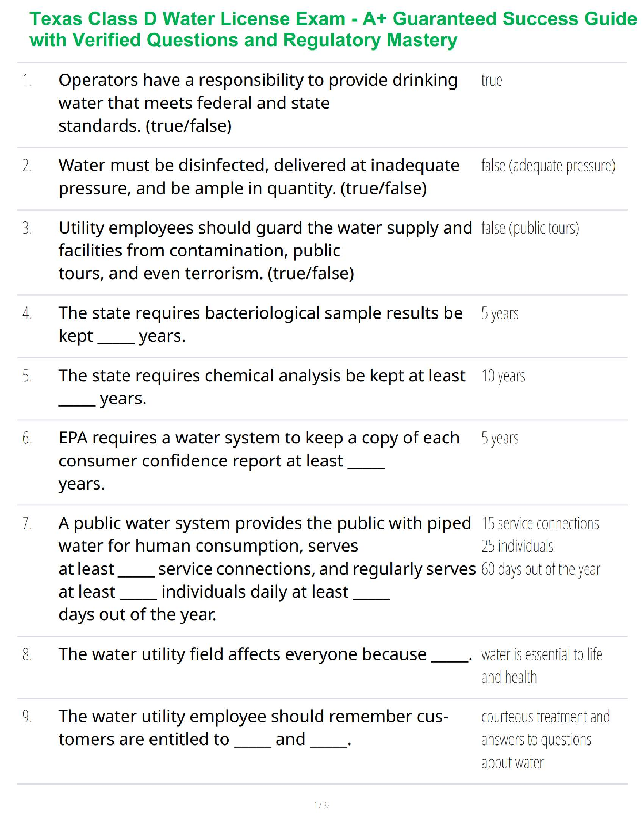Click the chemical analysis question text
Screen dimensions: 644x834
261,386
